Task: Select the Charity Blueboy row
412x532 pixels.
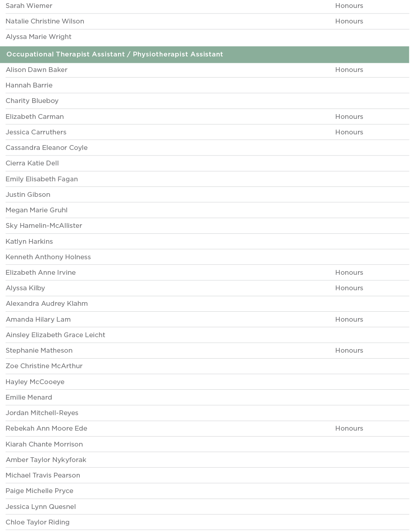Action: click(32, 101)
